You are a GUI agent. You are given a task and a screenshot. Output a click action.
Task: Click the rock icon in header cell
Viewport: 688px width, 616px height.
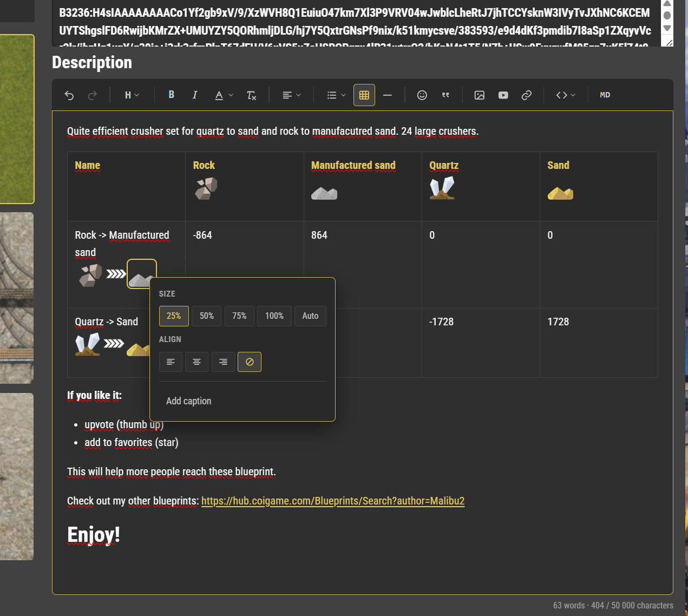[x=206, y=189]
